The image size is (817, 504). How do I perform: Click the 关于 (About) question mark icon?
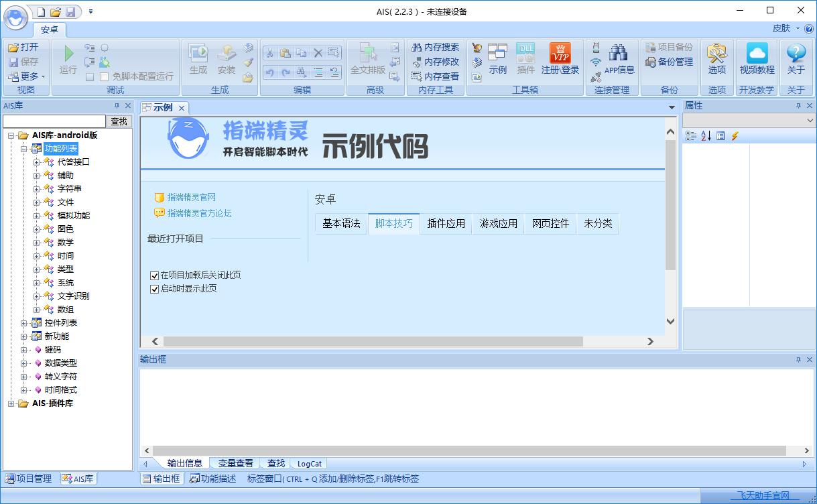(796, 53)
